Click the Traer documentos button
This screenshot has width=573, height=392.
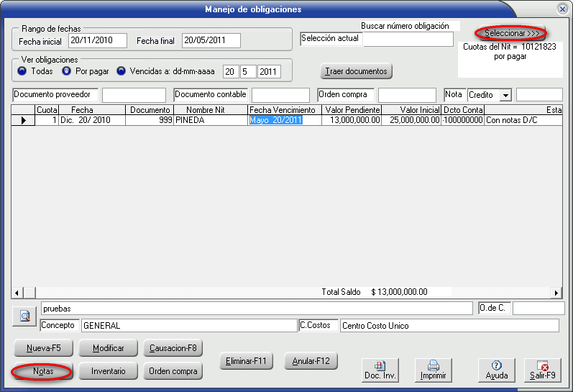(x=356, y=71)
